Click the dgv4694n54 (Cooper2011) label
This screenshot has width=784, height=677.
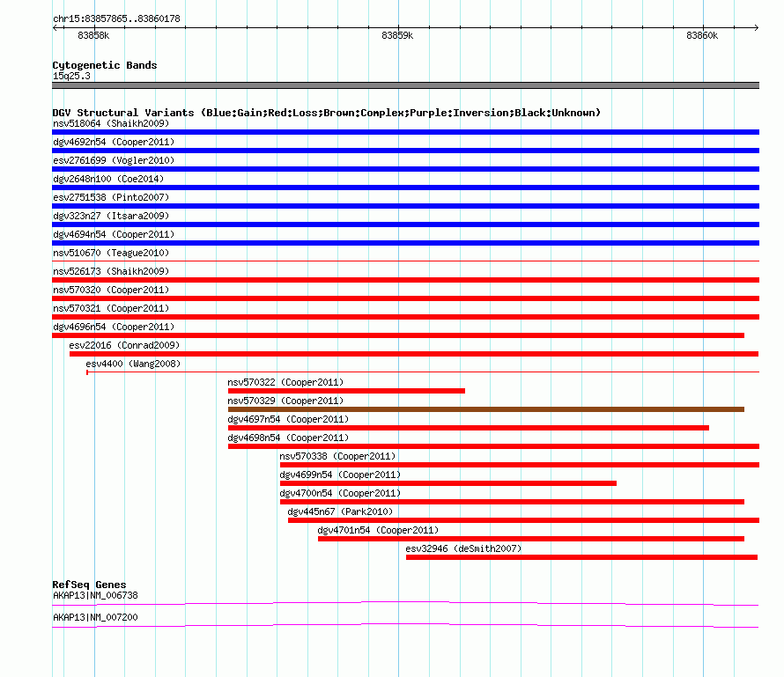(114, 234)
